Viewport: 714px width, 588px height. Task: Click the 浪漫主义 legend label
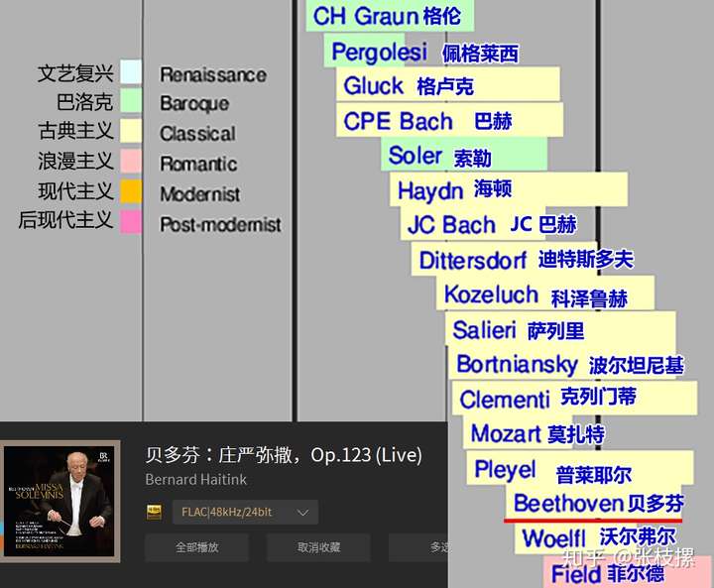(x=75, y=161)
